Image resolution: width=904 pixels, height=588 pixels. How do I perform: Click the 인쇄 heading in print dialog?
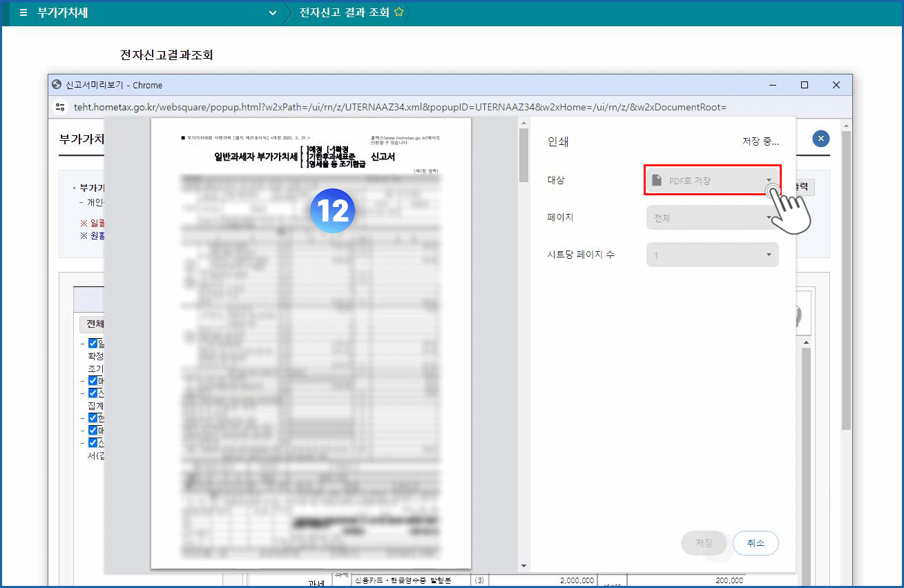tap(558, 141)
